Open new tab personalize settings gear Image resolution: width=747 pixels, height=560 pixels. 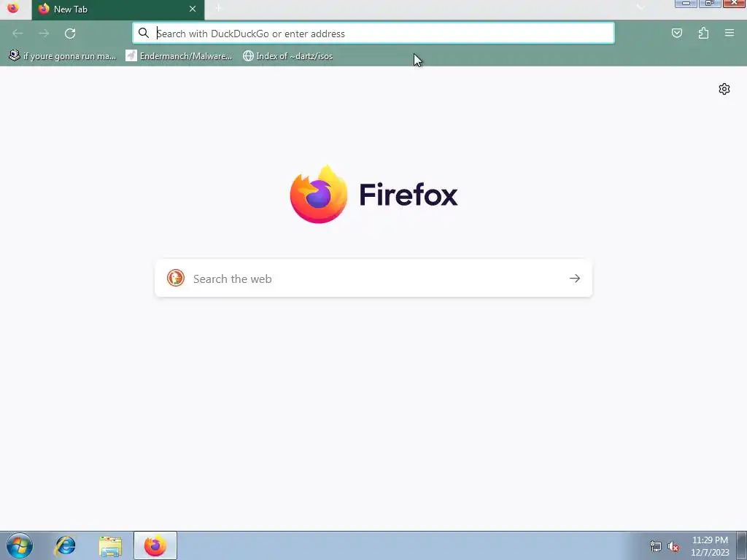(724, 89)
